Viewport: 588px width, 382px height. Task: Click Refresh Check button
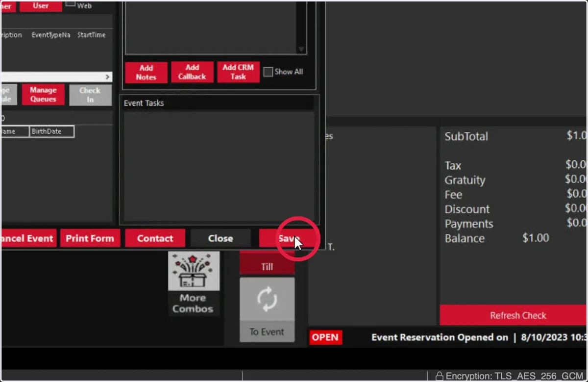pyautogui.click(x=514, y=315)
